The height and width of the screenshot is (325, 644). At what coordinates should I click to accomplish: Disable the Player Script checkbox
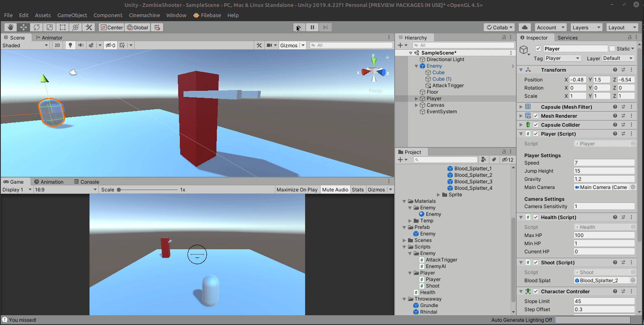(x=536, y=134)
